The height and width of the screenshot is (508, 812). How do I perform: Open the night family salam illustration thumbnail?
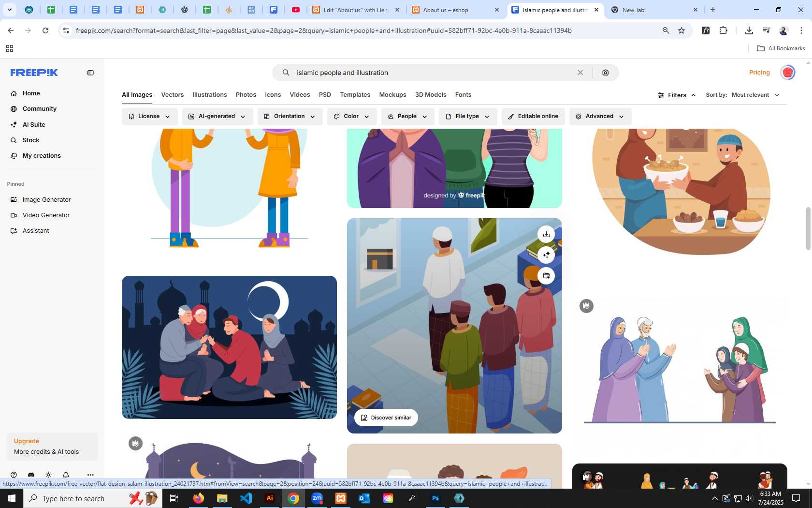[229, 347]
